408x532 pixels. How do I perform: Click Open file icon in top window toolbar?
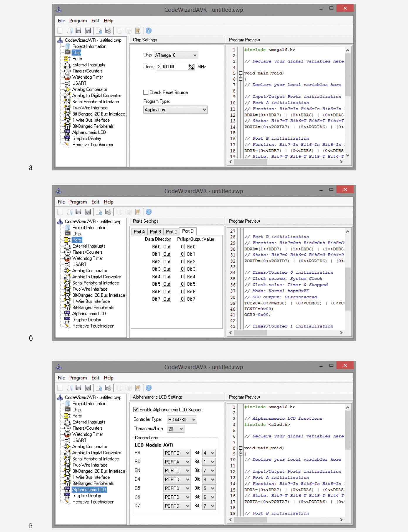69,31
